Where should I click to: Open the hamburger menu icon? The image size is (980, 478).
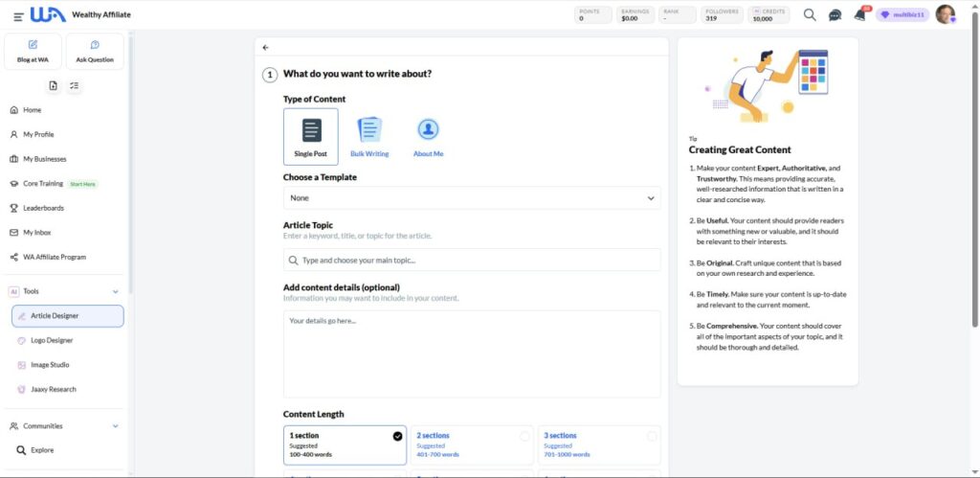[18, 17]
